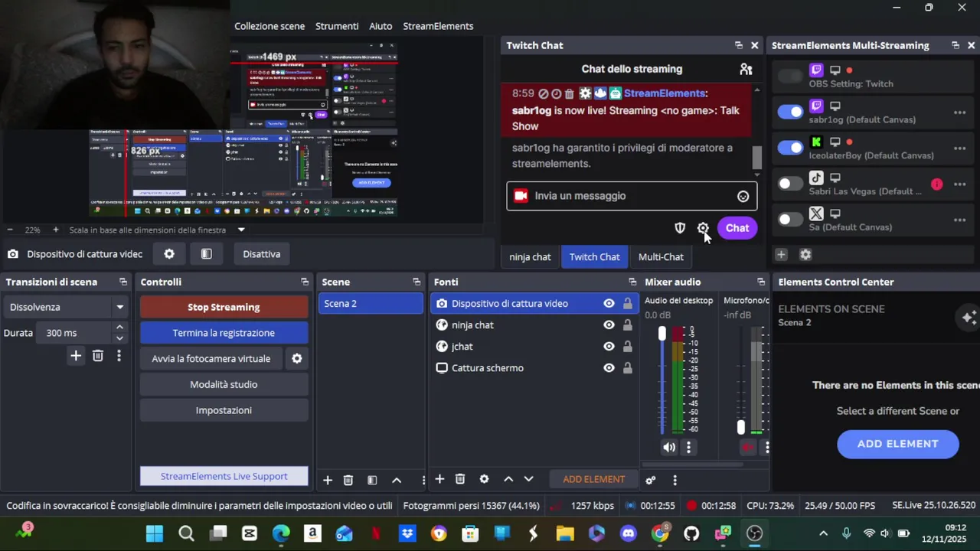Move selected scene up
This screenshot has width=980, height=551.
coord(397,480)
